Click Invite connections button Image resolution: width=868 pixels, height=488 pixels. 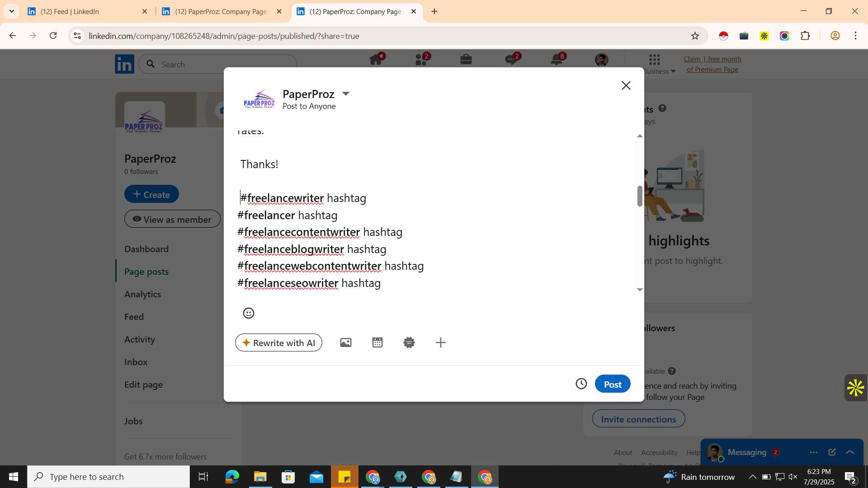coord(638,419)
